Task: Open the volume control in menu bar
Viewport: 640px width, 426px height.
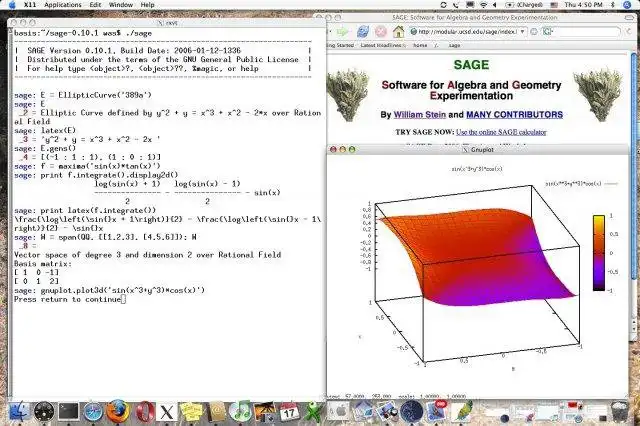Action: (495, 5)
